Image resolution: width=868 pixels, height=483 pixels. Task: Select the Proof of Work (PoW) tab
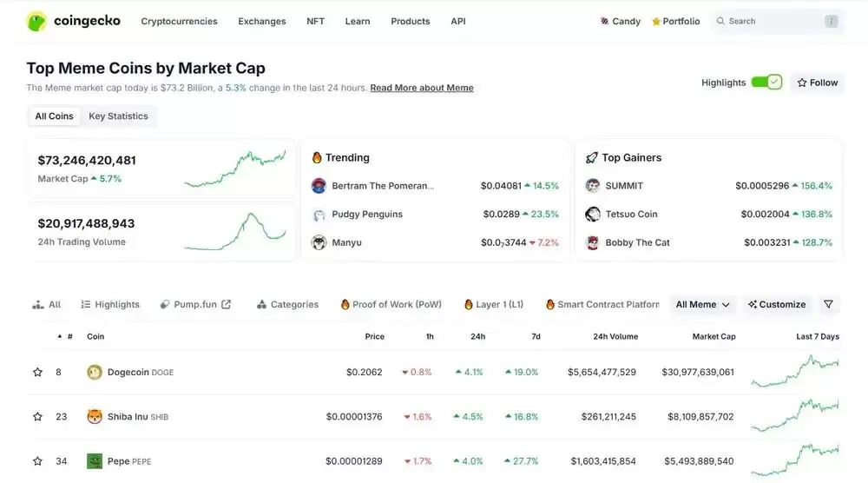(x=391, y=304)
